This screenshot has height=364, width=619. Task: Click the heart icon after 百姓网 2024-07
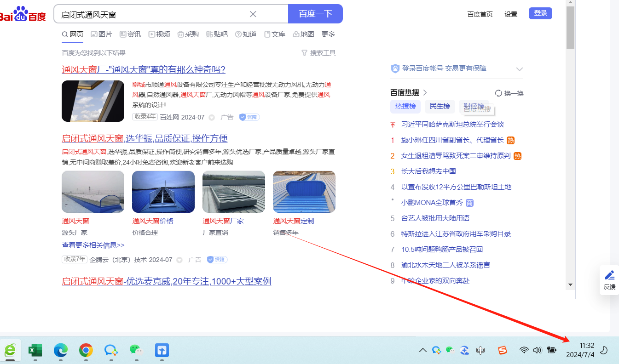point(212,118)
